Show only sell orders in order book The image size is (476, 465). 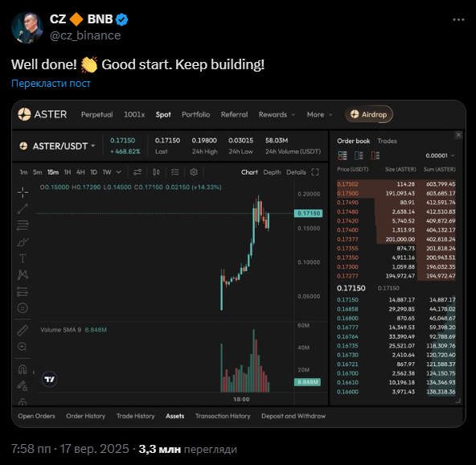click(x=375, y=156)
